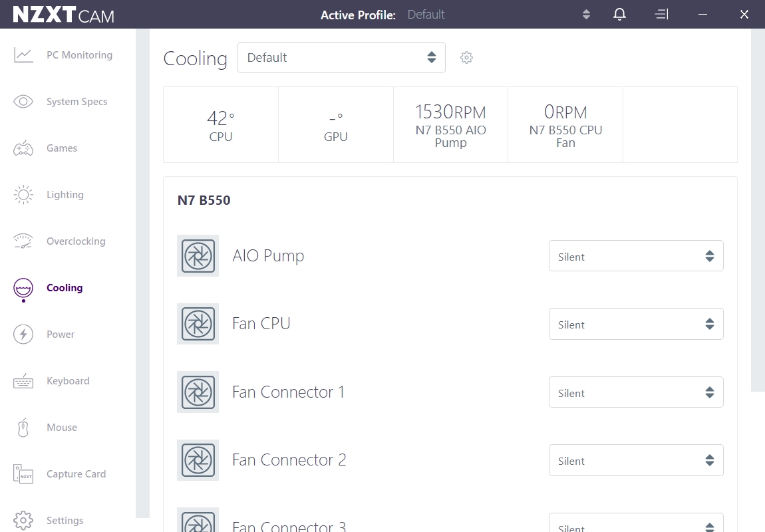765x532 pixels.
Task: Click the Overclocking gauge icon
Action: [23, 241]
